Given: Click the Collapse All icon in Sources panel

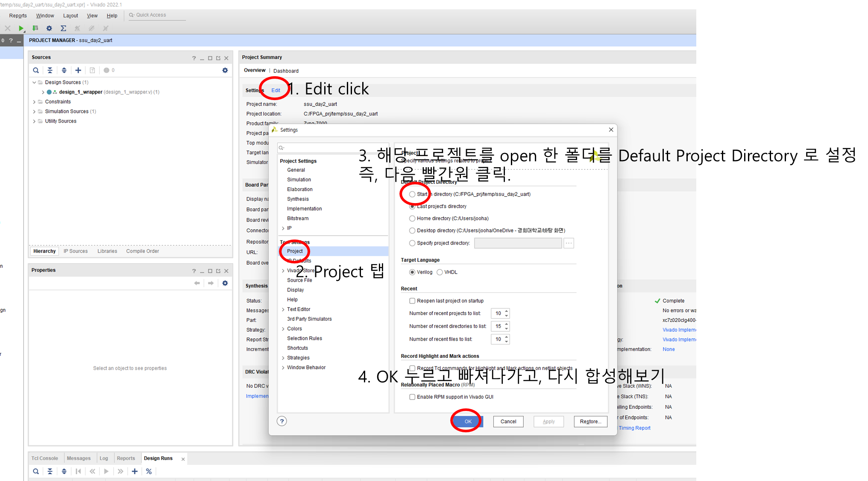Looking at the screenshot, I should pos(50,70).
